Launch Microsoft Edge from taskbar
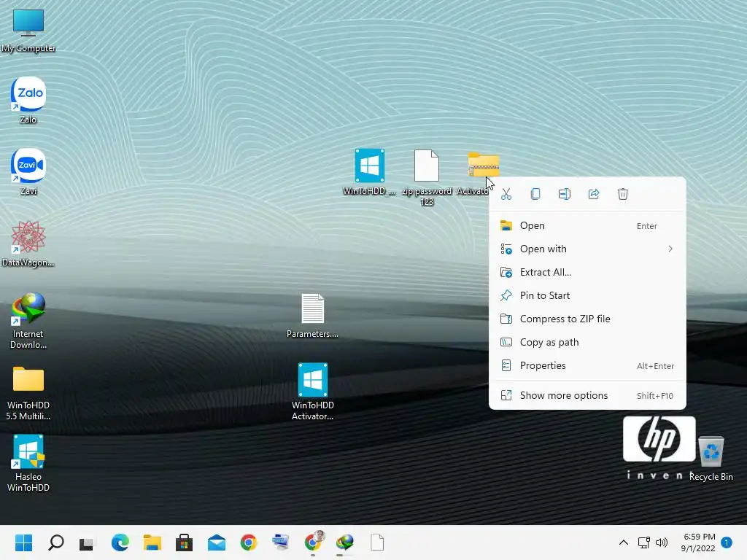 (x=120, y=542)
